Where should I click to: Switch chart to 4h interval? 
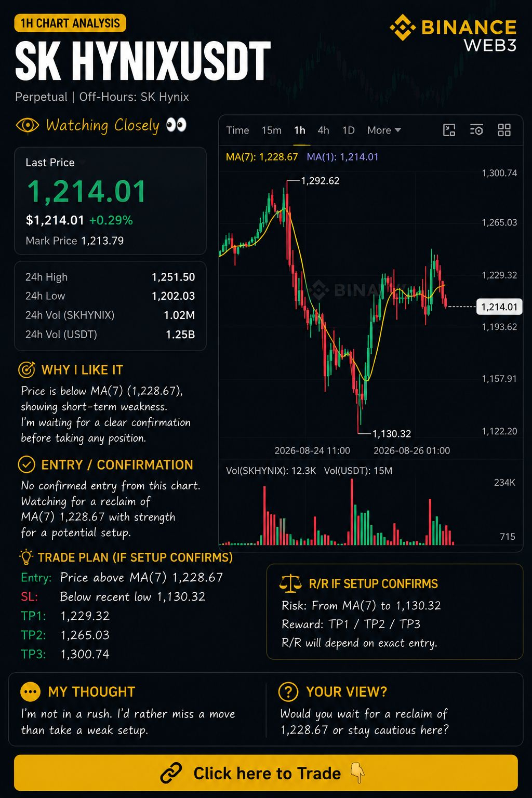tap(323, 130)
